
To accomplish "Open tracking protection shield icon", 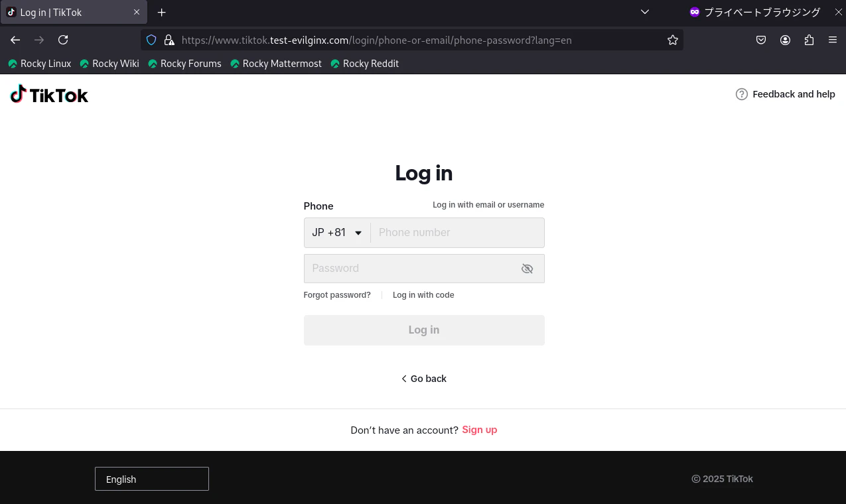I will point(151,40).
